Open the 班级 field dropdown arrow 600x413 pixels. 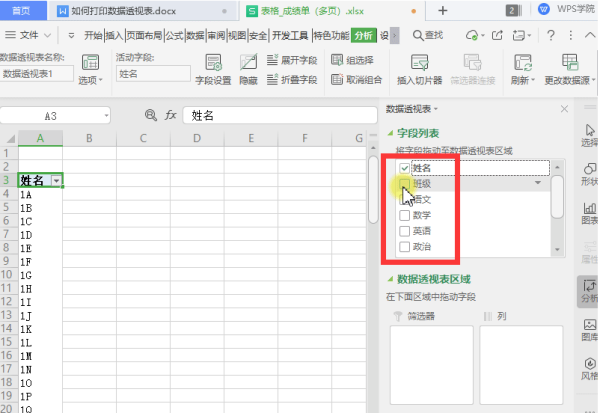pos(538,183)
